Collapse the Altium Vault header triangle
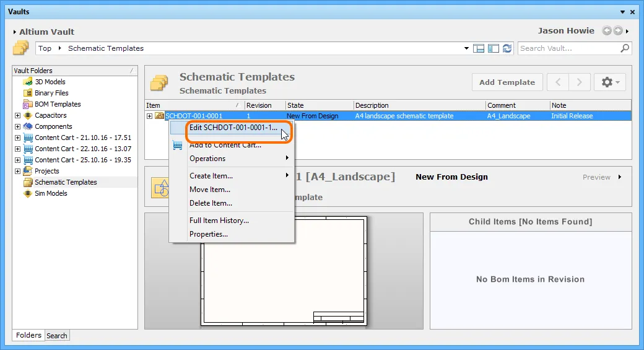Viewport: 644px width, 350px height. 15,32
